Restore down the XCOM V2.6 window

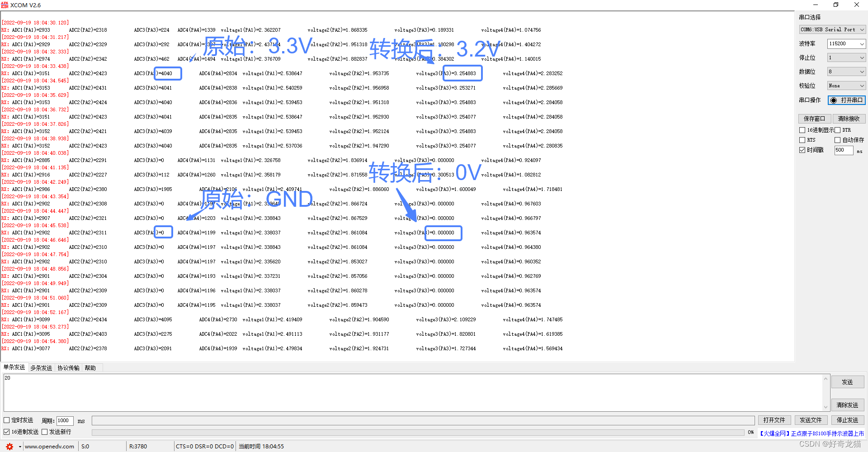pyautogui.click(x=836, y=5)
